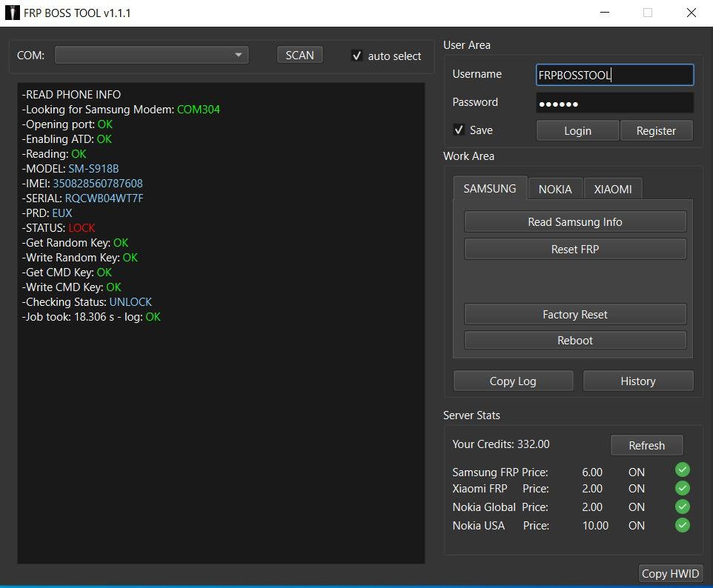Click green status check next to Nokia Global
This screenshot has width=713, height=588.
[x=683, y=507]
